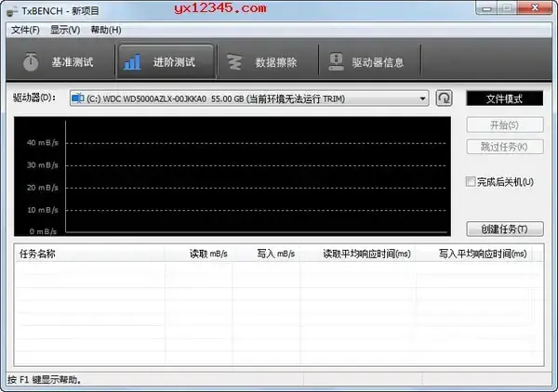The width and height of the screenshot is (558, 392).
Task: Switch to the 驱动器信息 tab
Action: pyautogui.click(x=369, y=62)
